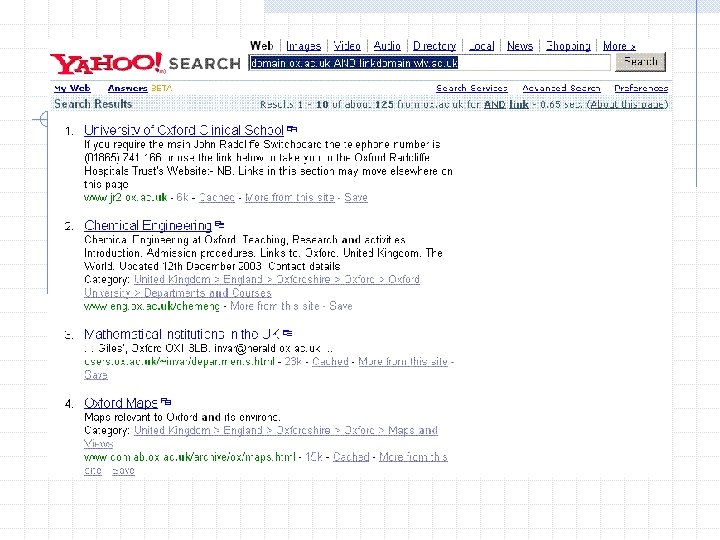Switch to Local search tab
Screen dimensions: 720x540
(481, 46)
